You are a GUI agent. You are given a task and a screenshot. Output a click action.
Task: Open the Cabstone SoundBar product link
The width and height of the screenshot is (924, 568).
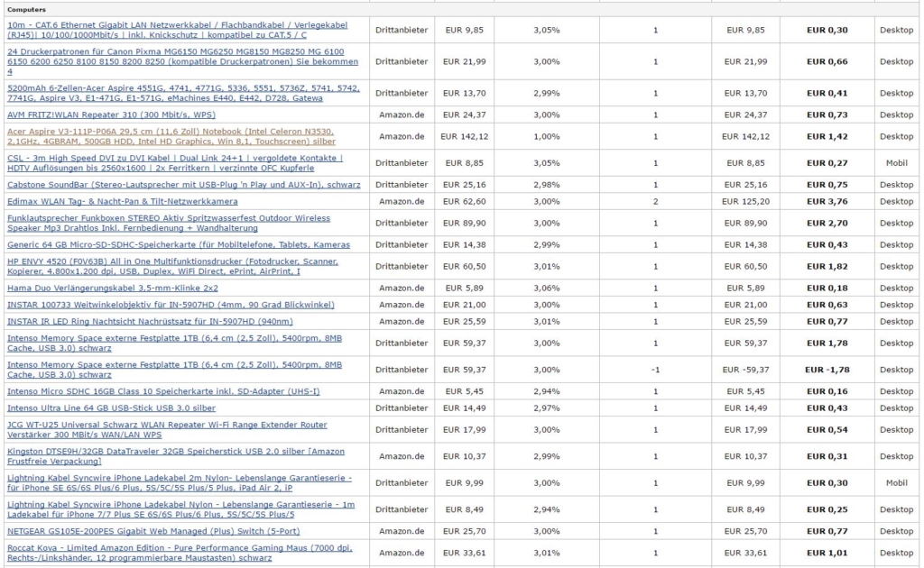tap(183, 185)
